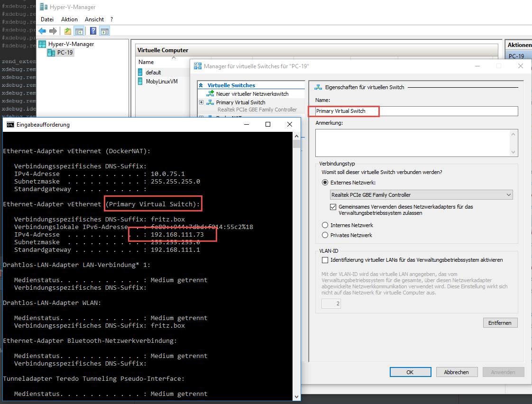Screen dimensions: 532x404
Task: Open the Aktion menu
Action: 69,19
